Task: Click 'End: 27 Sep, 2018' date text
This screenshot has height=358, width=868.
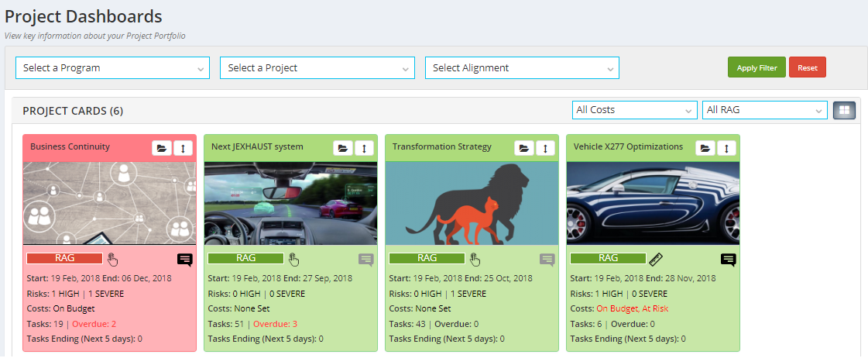Action: tap(317, 278)
